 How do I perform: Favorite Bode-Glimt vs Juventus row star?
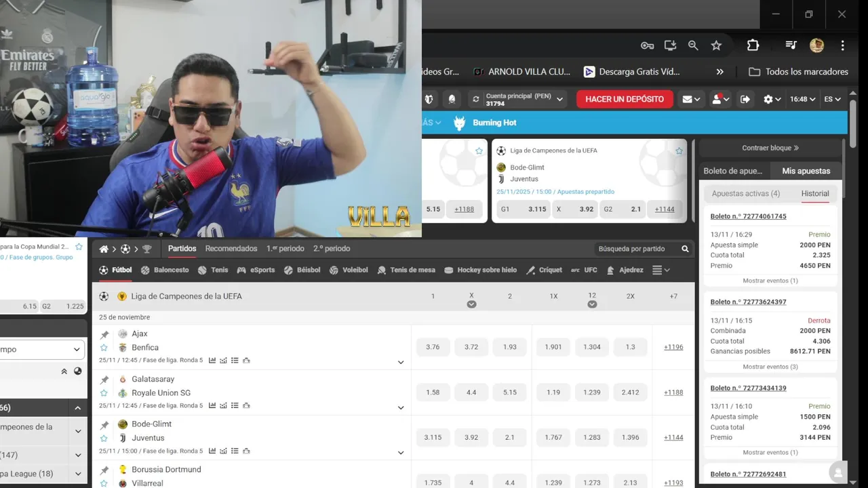[x=104, y=438]
